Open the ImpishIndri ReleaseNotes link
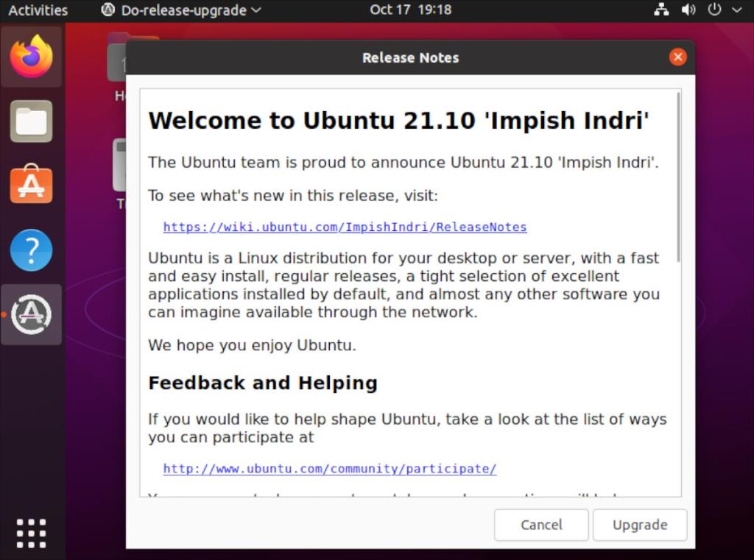754x560 pixels. pyautogui.click(x=345, y=227)
